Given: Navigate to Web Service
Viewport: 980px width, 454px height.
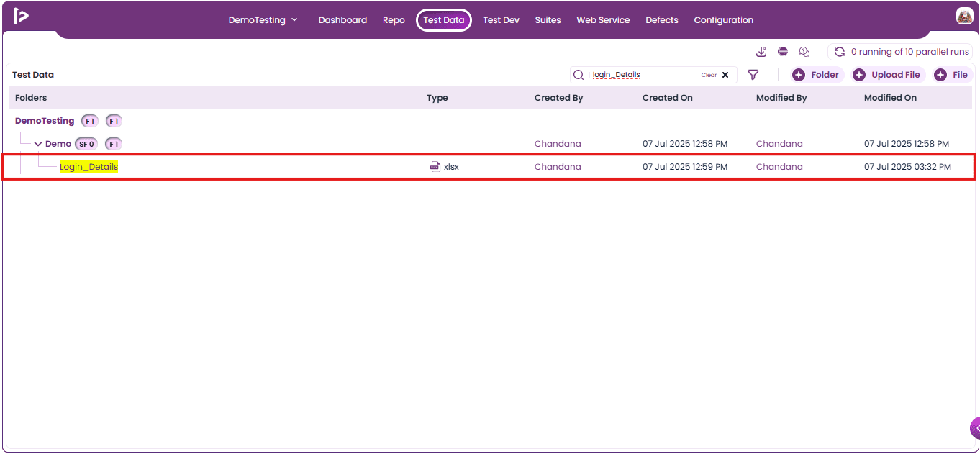Looking at the screenshot, I should point(603,20).
